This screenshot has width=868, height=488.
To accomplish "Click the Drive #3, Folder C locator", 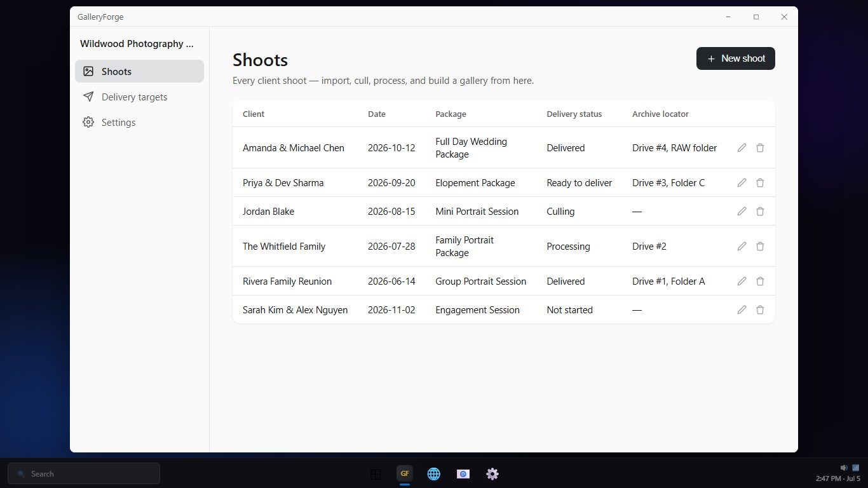I will coord(668,182).
